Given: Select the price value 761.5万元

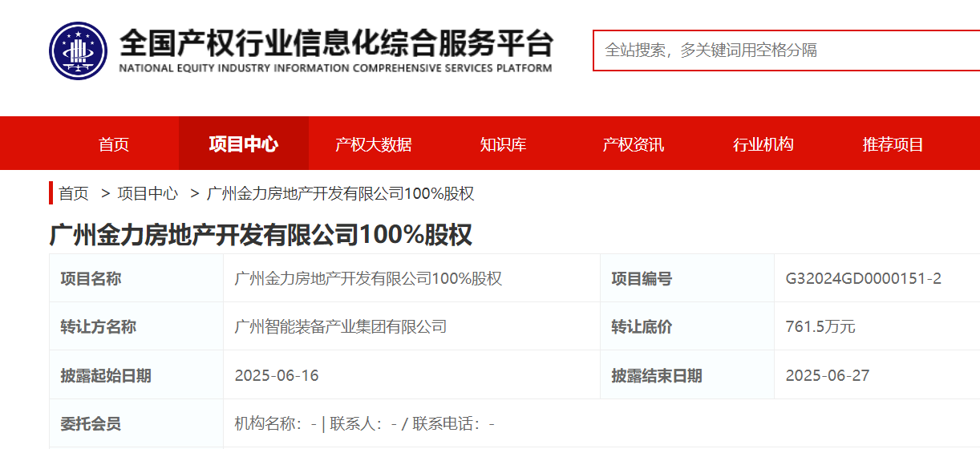Looking at the screenshot, I should (820, 327).
